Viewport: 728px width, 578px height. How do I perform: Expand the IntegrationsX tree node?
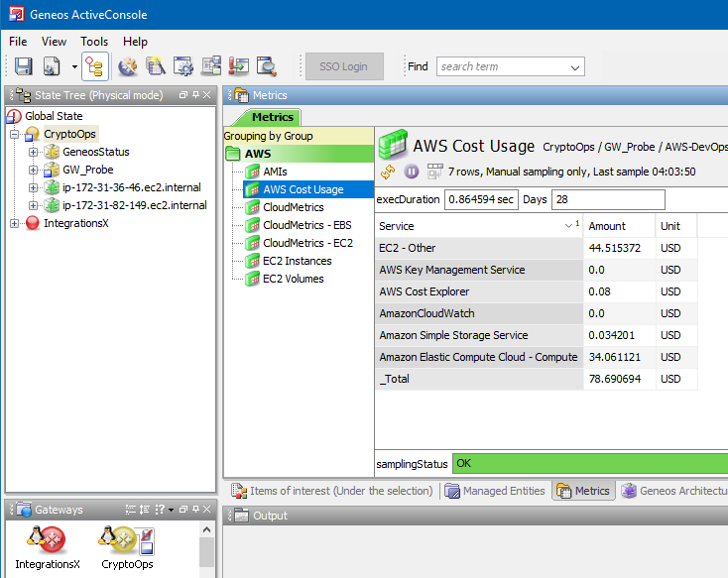pyautogui.click(x=15, y=224)
